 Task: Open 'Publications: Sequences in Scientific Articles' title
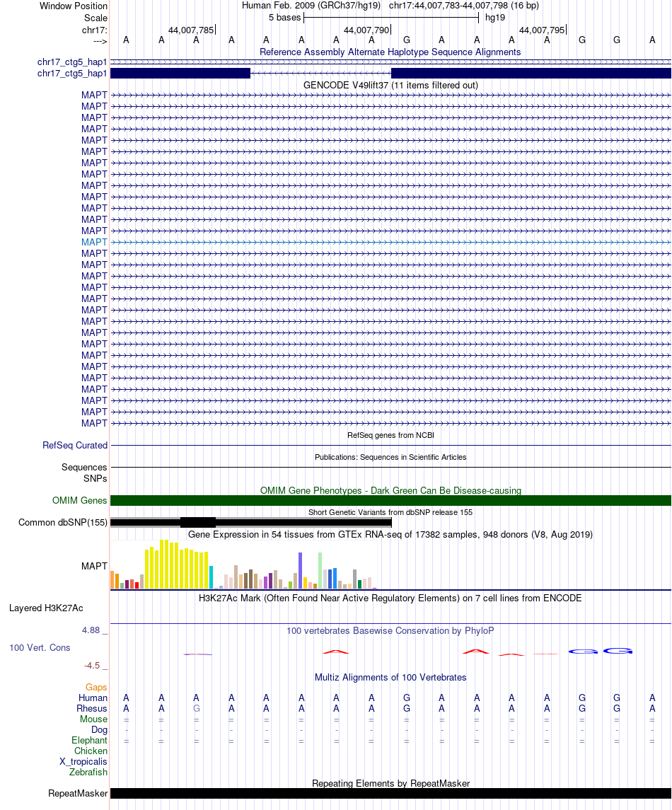coord(390,457)
